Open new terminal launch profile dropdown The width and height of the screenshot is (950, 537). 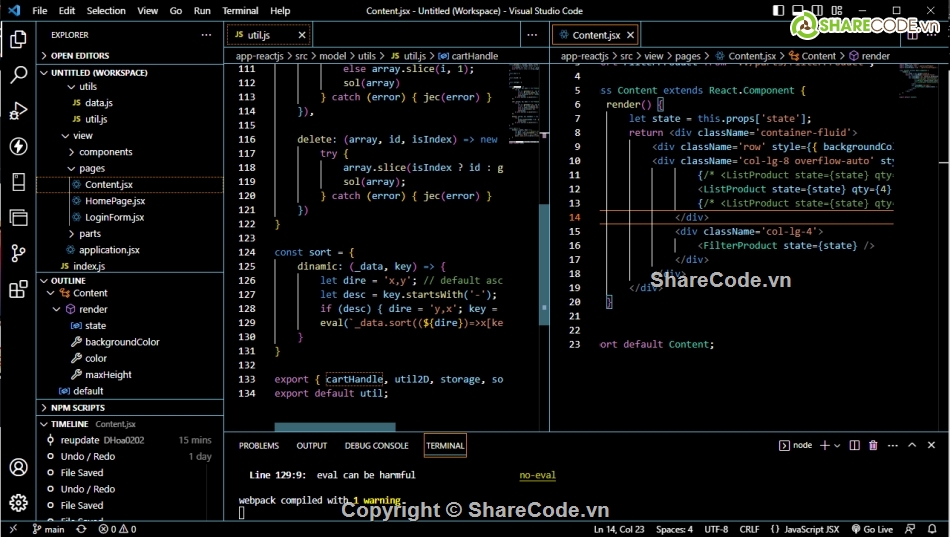pos(837,446)
